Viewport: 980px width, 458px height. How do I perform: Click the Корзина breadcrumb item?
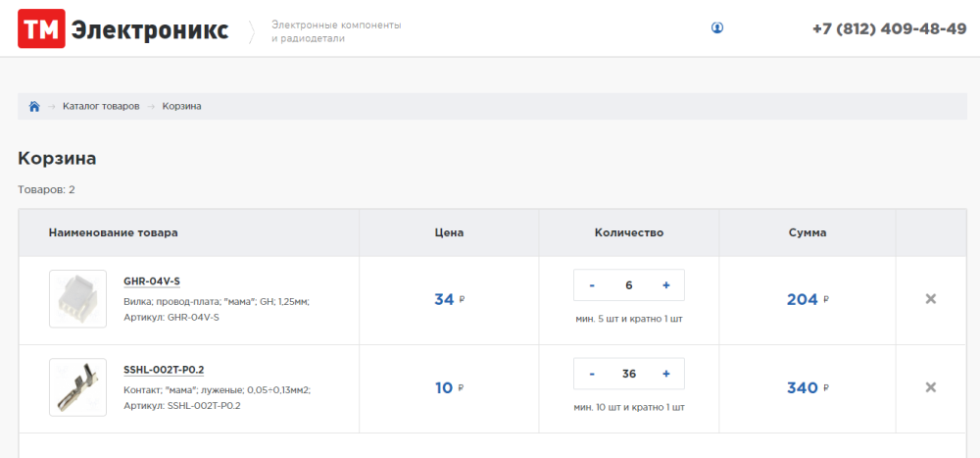[182, 106]
